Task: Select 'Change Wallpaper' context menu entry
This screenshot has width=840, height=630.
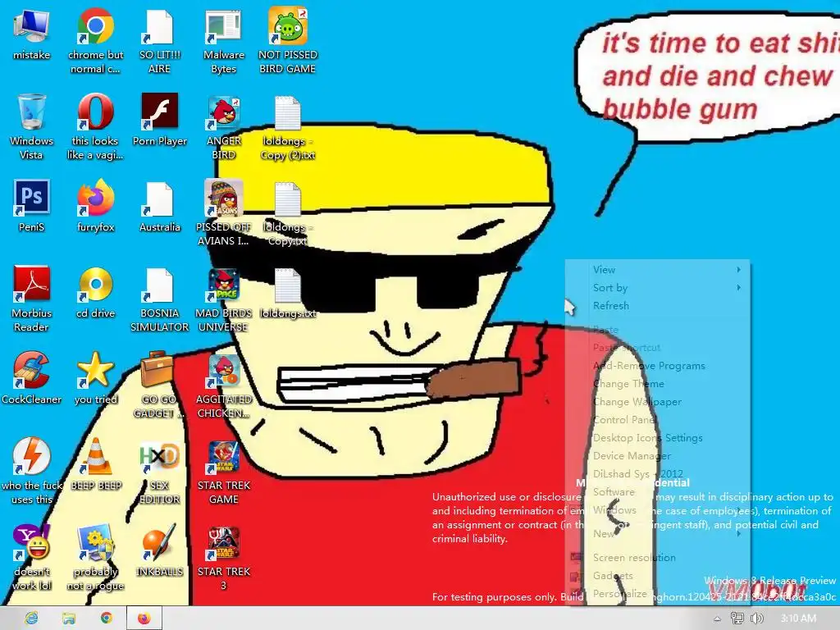Action: click(x=637, y=402)
